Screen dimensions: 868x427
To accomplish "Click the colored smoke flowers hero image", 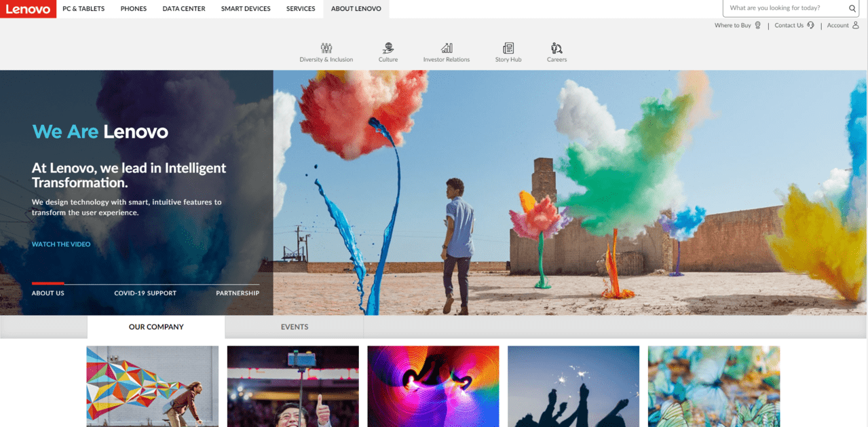I will [x=570, y=193].
